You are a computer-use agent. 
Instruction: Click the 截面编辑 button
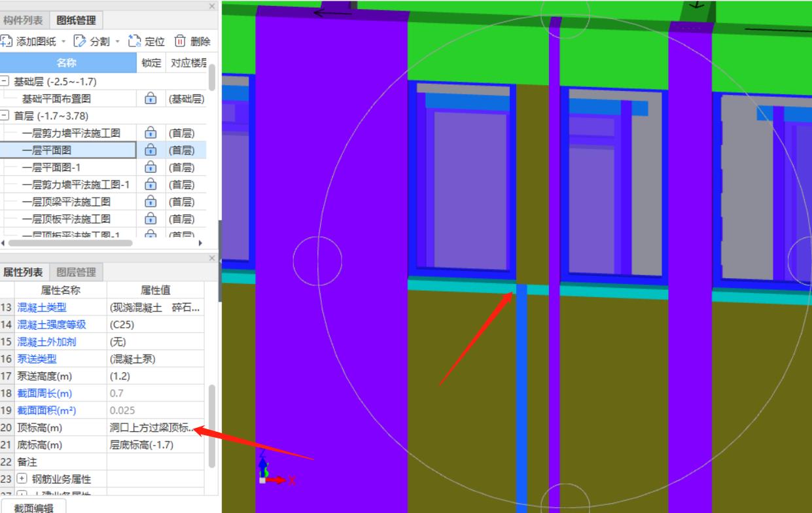(x=33, y=507)
